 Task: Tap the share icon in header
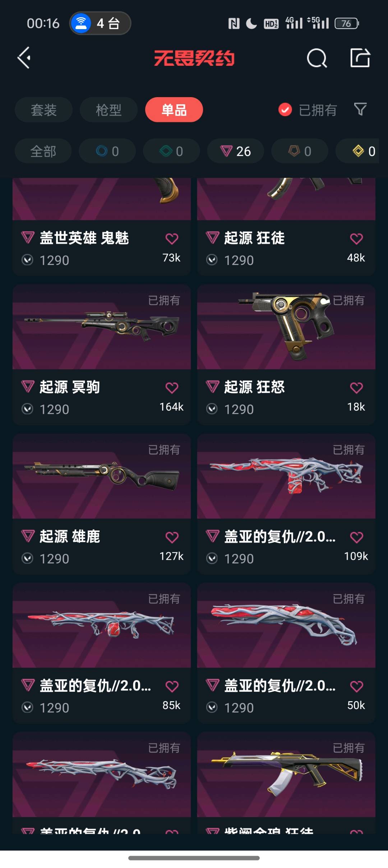360,58
